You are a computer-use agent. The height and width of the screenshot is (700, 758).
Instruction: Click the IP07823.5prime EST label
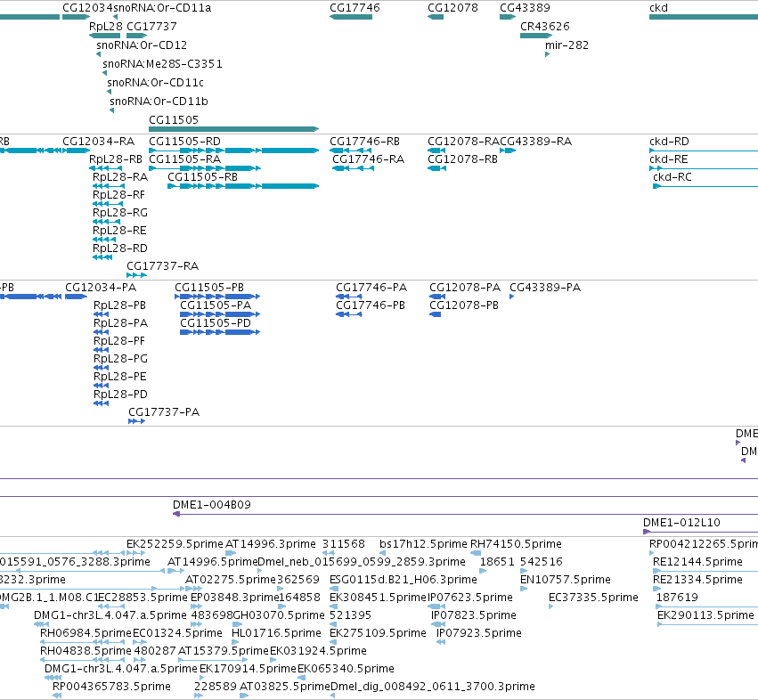(x=474, y=615)
